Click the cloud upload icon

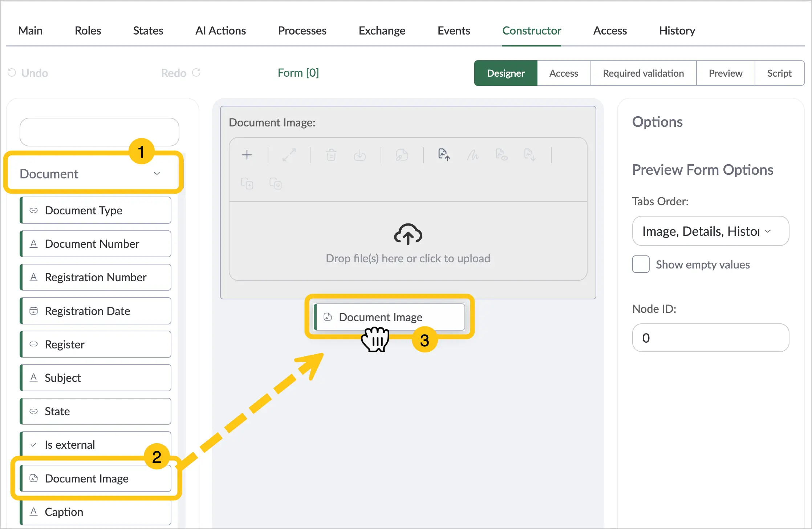408,234
